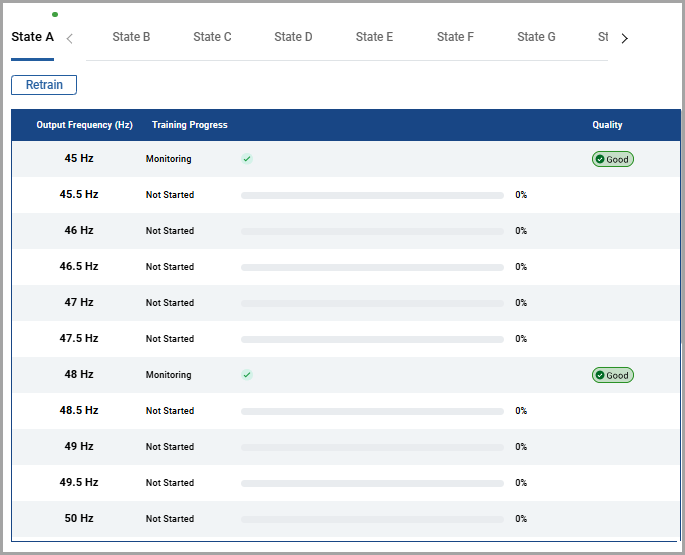Click the 50 Hz training progress bar
The width and height of the screenshot is (685, 555).
point(372,519)
